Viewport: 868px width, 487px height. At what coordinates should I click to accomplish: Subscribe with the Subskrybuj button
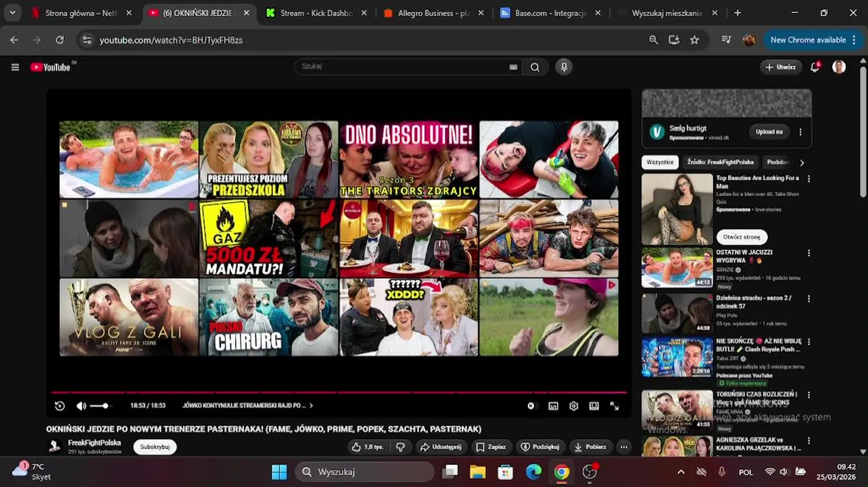point(155,447)
